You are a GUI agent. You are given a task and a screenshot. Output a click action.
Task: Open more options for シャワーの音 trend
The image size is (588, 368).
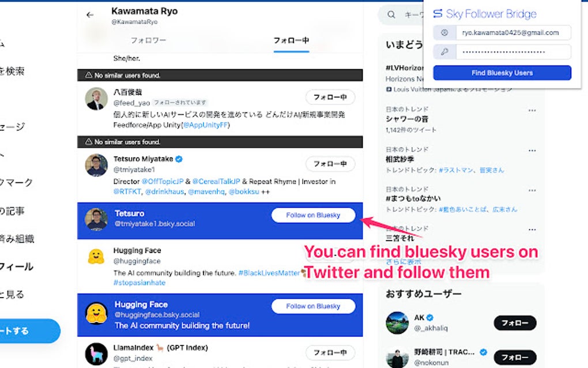coord(532,111)
